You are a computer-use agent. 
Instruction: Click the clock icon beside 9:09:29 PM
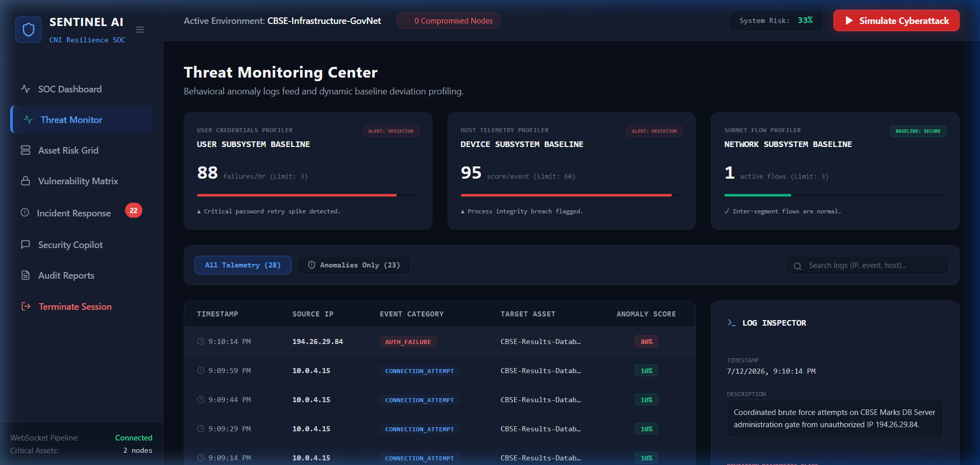[x=201, y=429]
